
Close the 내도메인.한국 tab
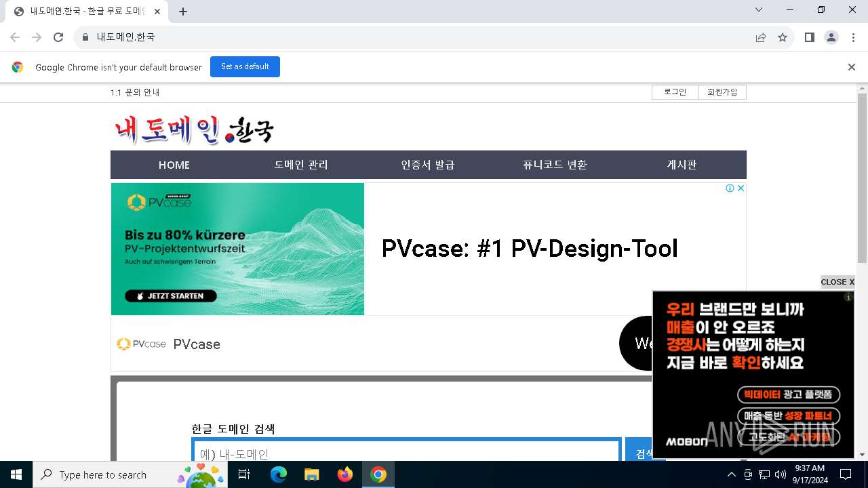coord(157,12)
